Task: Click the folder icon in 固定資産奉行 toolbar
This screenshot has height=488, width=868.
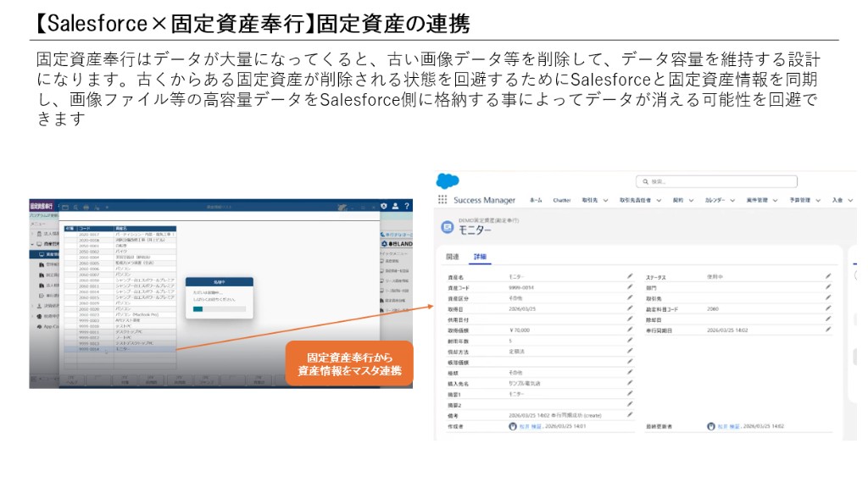Action: pos(64,207)
